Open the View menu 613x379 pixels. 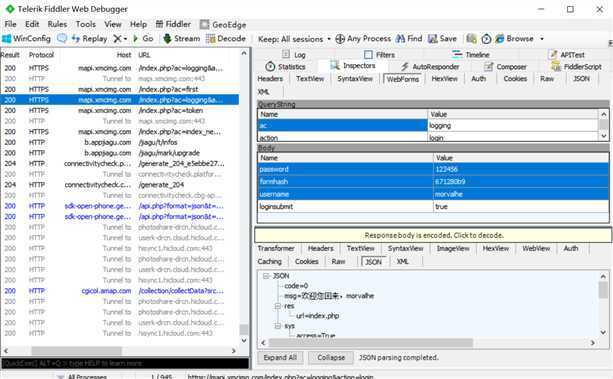pyautogui.click(x=113, y=24)
